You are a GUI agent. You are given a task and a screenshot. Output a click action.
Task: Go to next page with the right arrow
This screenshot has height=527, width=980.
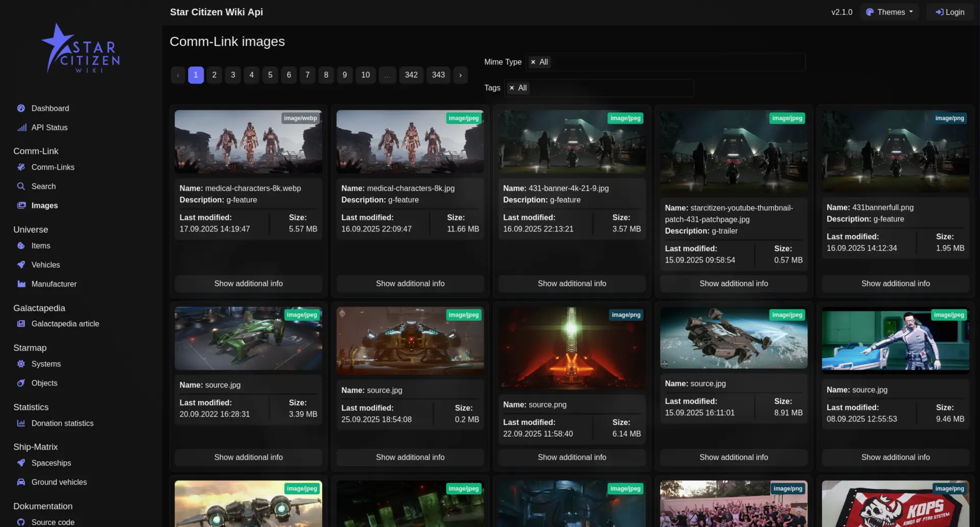click(461, 75)
